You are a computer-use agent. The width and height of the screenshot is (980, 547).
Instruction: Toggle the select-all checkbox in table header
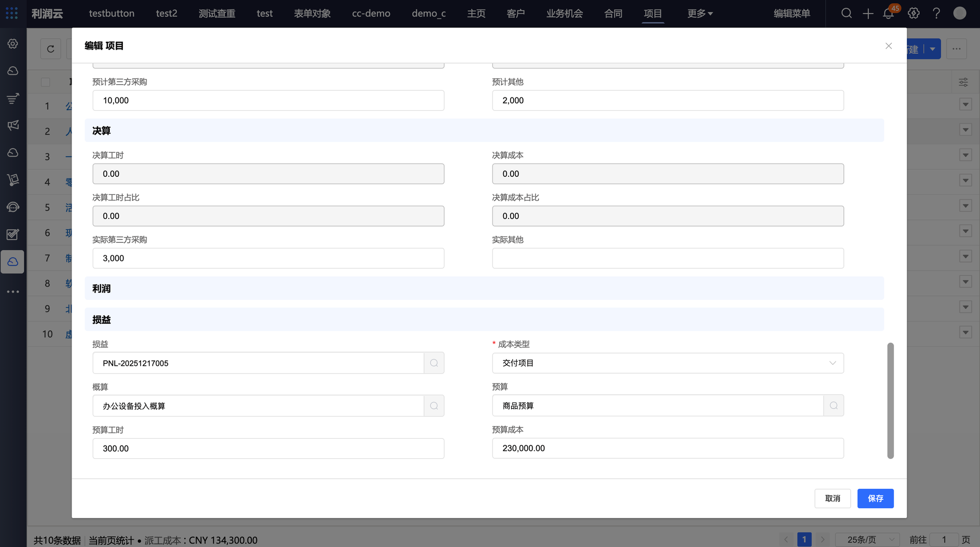[46, 82]
